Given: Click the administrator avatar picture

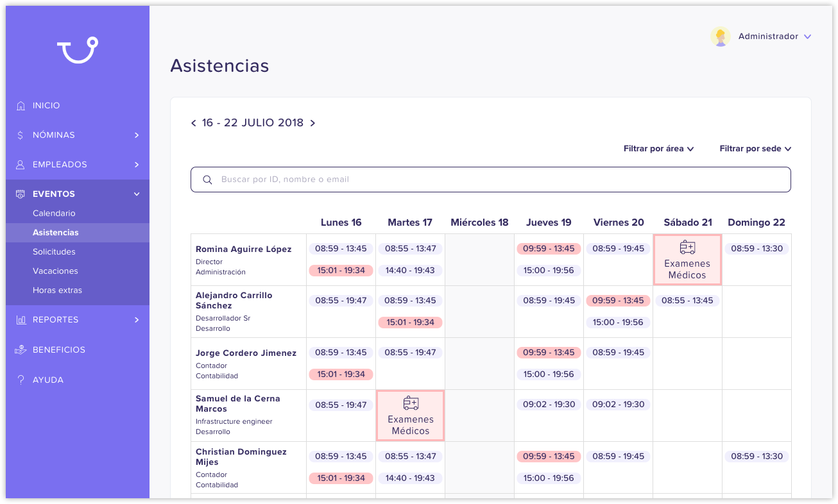Looking at the screenshot, I should coord(720,37).
